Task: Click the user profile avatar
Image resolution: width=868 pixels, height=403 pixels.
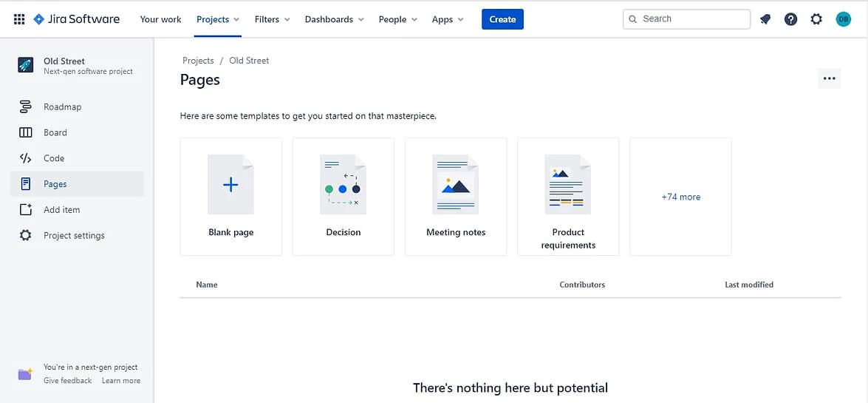Action: click(843, 19)
